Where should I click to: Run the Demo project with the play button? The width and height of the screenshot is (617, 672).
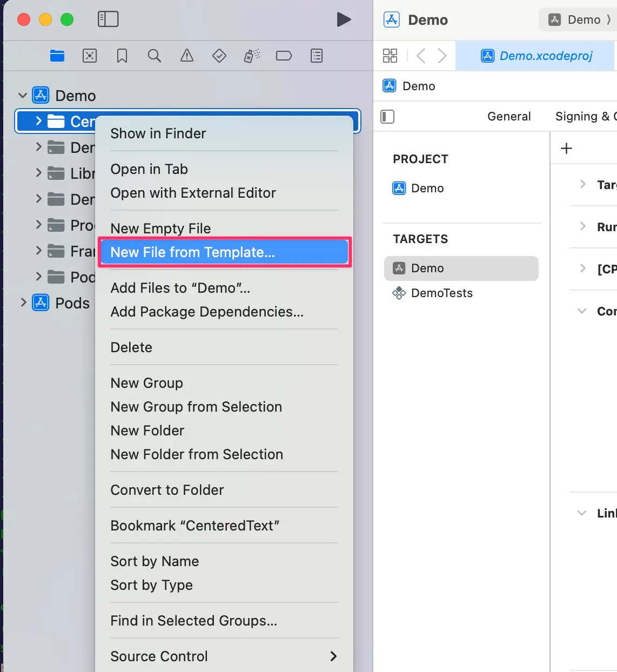coord(344,19)
